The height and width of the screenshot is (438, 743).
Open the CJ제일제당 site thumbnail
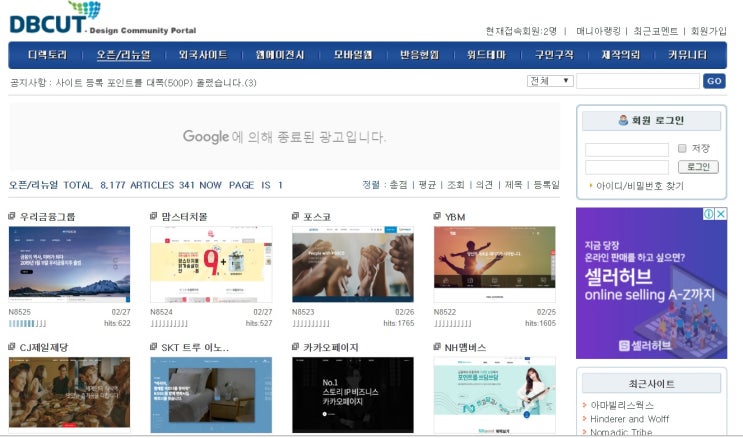69,395
